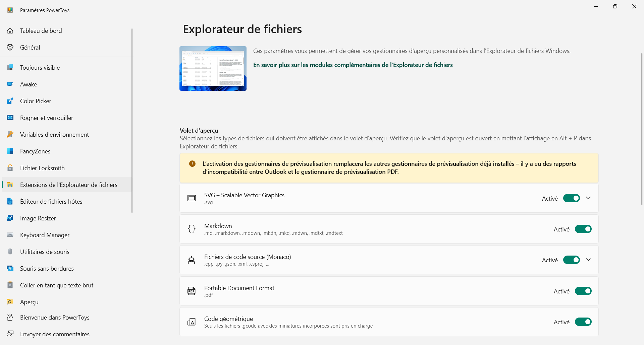Viewport: 644px width, 345px height.
Task: Click the Image Resizer icon
Action: click(x=10, y=218)
